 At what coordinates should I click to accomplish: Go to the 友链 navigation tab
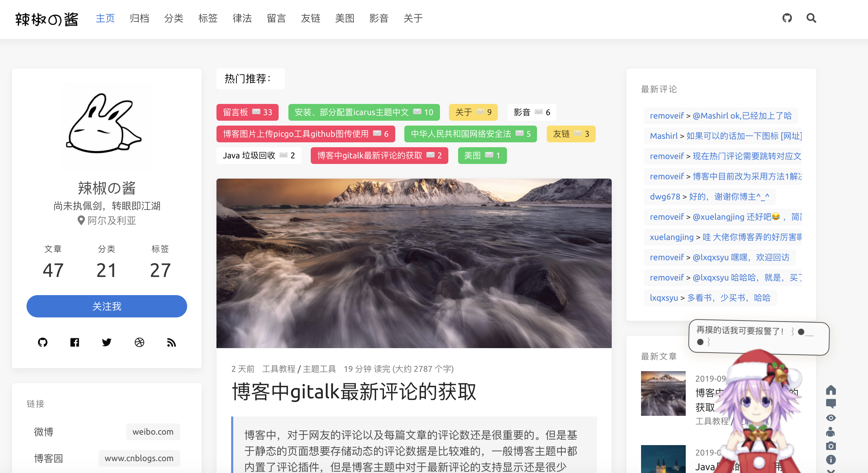tap(310, 18)
